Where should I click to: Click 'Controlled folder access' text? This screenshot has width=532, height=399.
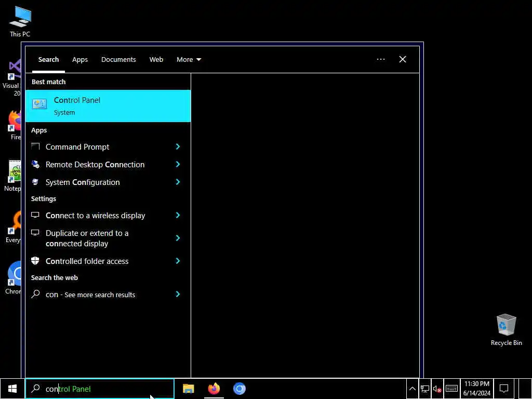(x=87, y=261)
